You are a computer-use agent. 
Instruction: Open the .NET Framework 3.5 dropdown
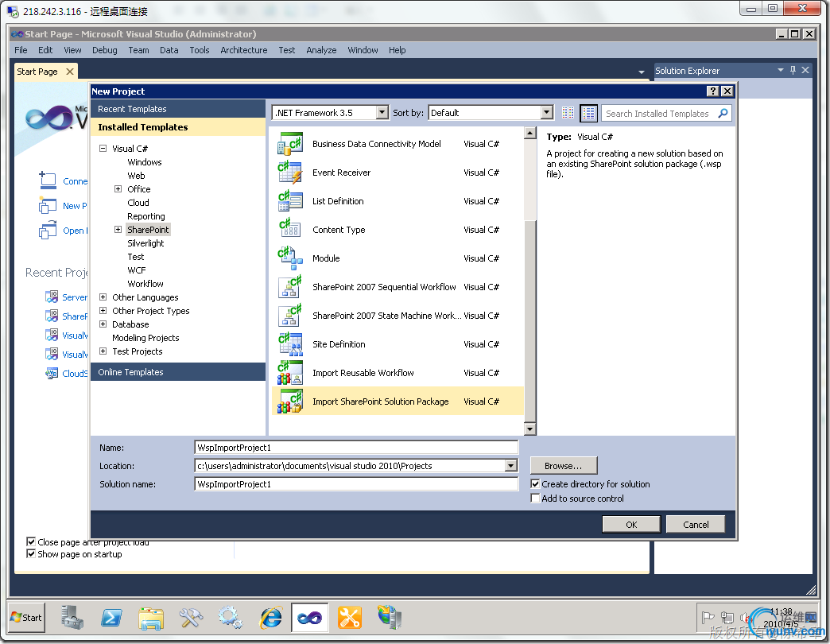point(382,113)
